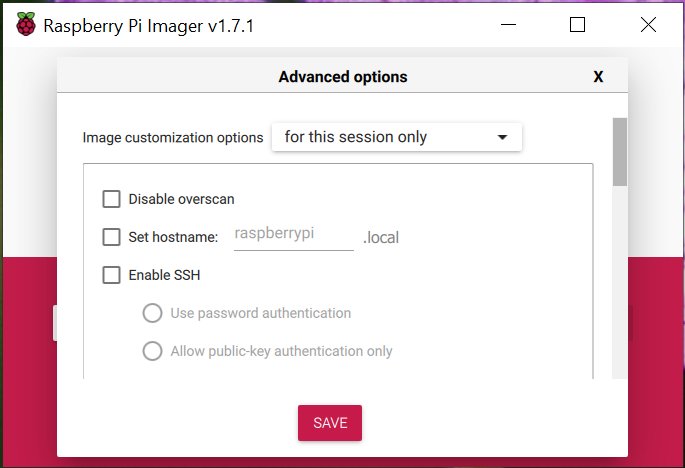Close the Advanced options dialog with X

pyautogui.click(x=598, y=77)
